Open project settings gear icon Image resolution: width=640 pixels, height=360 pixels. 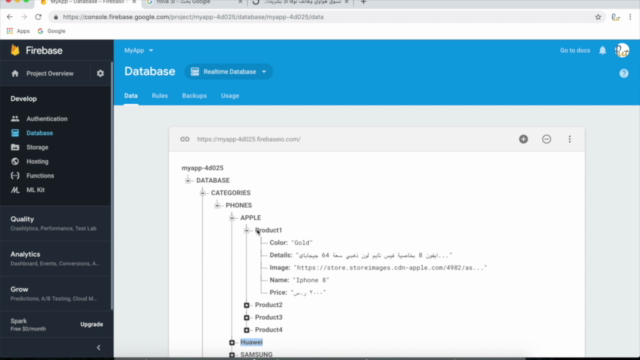coord(100,73)
